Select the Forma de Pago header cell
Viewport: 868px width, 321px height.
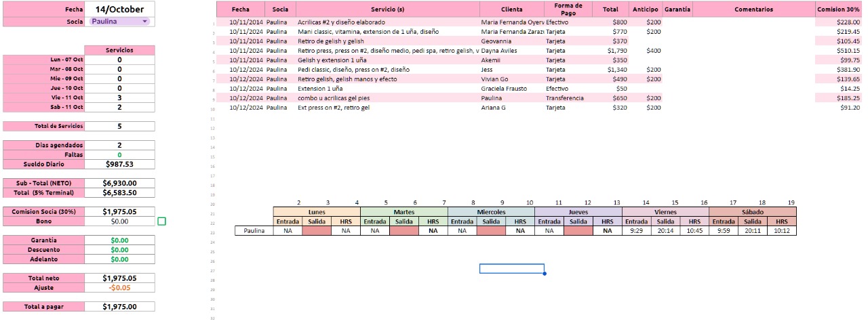[568, 9]
